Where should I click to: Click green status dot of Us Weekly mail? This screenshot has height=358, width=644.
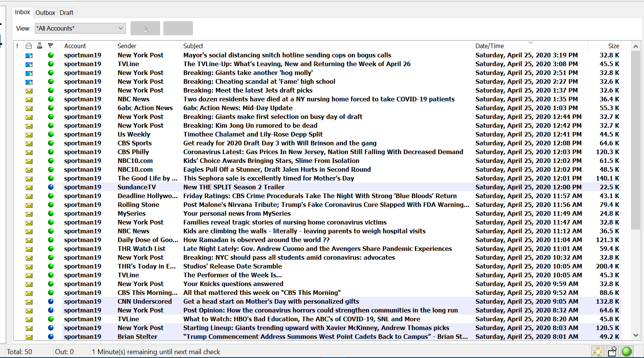coord(51,134)
